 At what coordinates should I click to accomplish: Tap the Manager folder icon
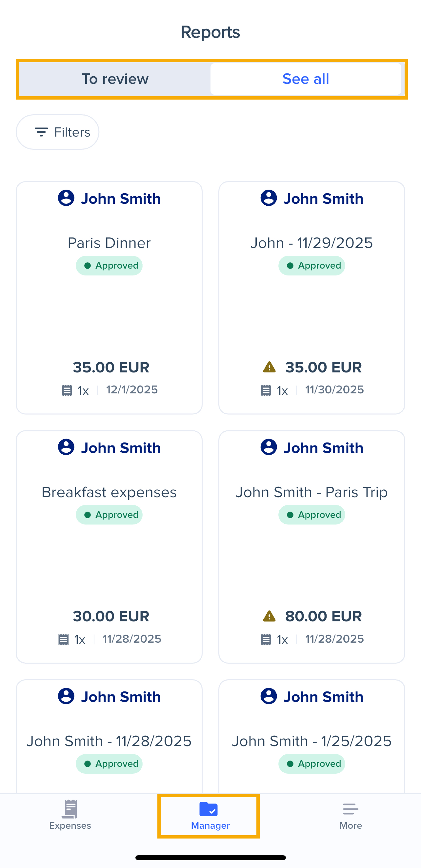pyautogui.click(x=209, y=809)
